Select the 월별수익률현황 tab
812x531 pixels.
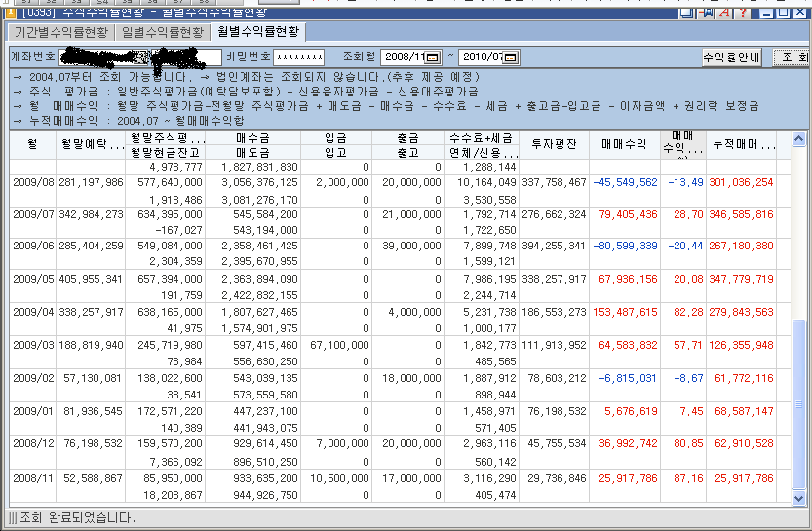tap(258, 32)
